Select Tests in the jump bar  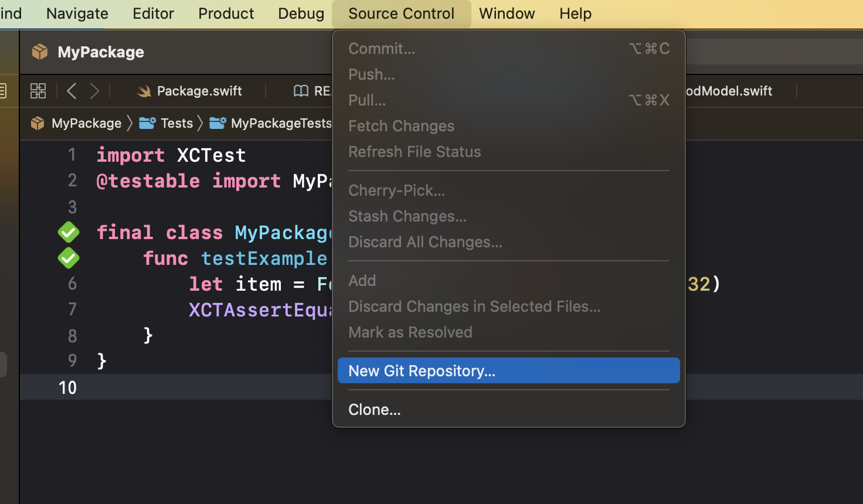coord(177,123)
